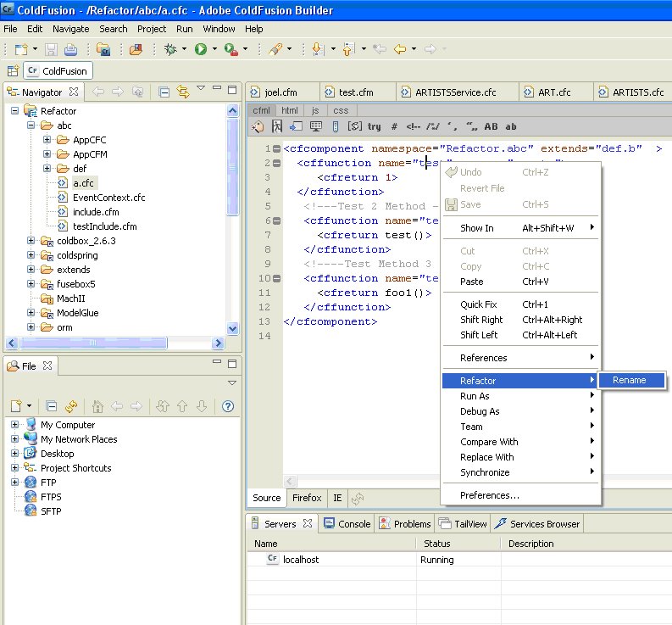Expand the AppCFC folder
The height and width of the screenshot is (625, 672).
pos(47,139)
